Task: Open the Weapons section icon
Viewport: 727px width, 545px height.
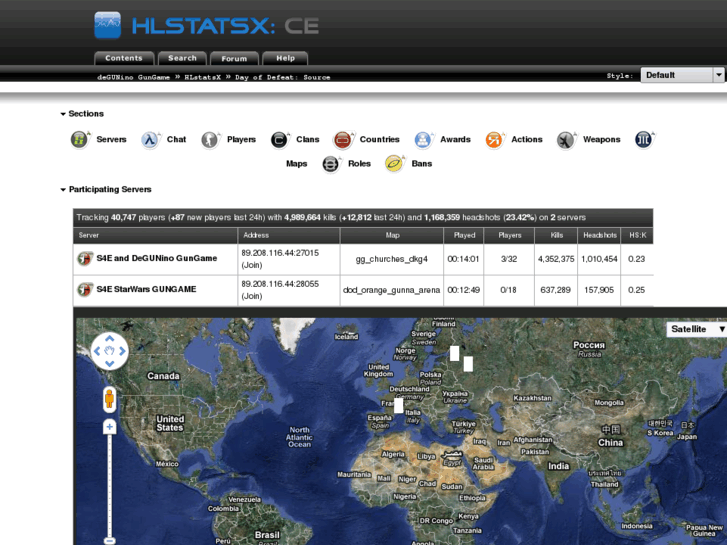Action: pyautogui.click(x=566, y=140)
